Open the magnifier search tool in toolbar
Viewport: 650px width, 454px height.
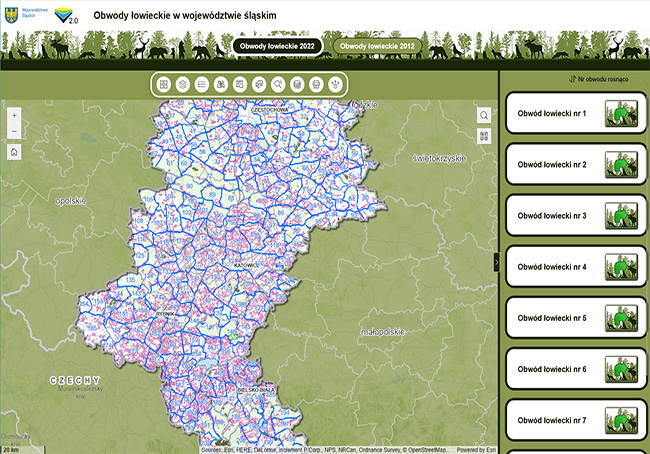point(278,85)
